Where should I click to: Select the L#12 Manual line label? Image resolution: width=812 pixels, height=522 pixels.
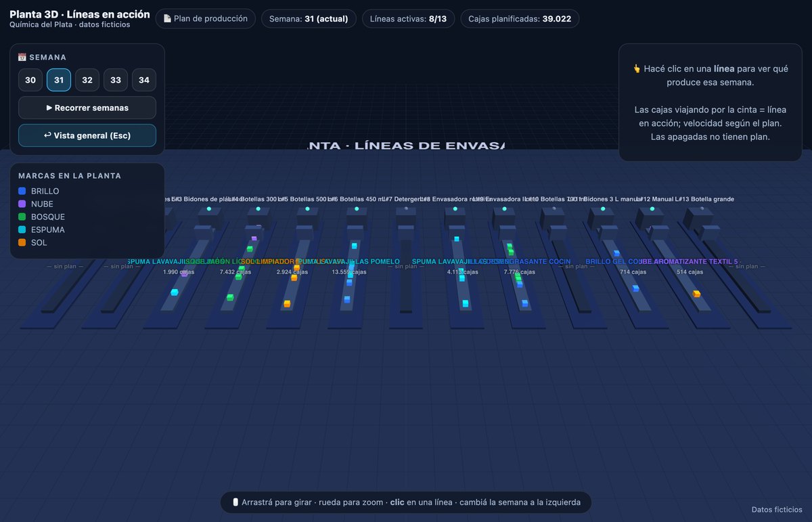(655, 199)
